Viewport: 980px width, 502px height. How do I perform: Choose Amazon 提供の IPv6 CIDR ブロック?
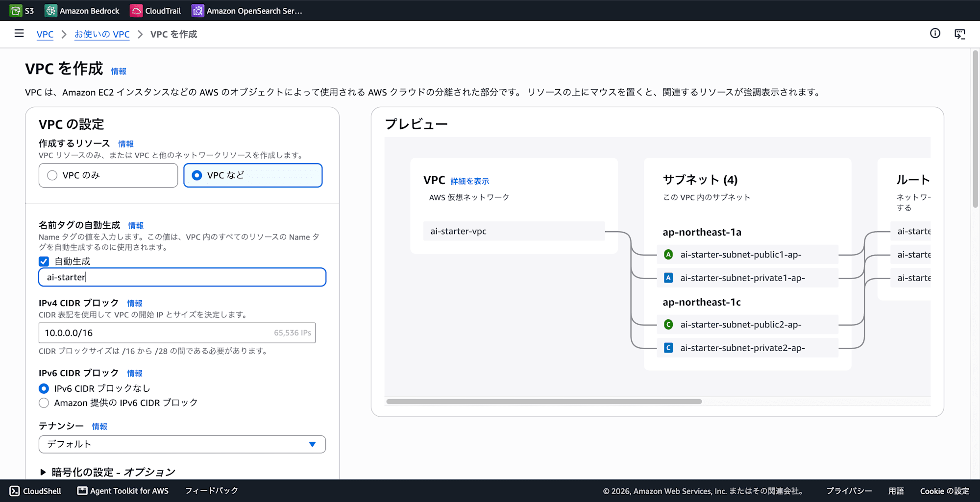coord(44,403)
